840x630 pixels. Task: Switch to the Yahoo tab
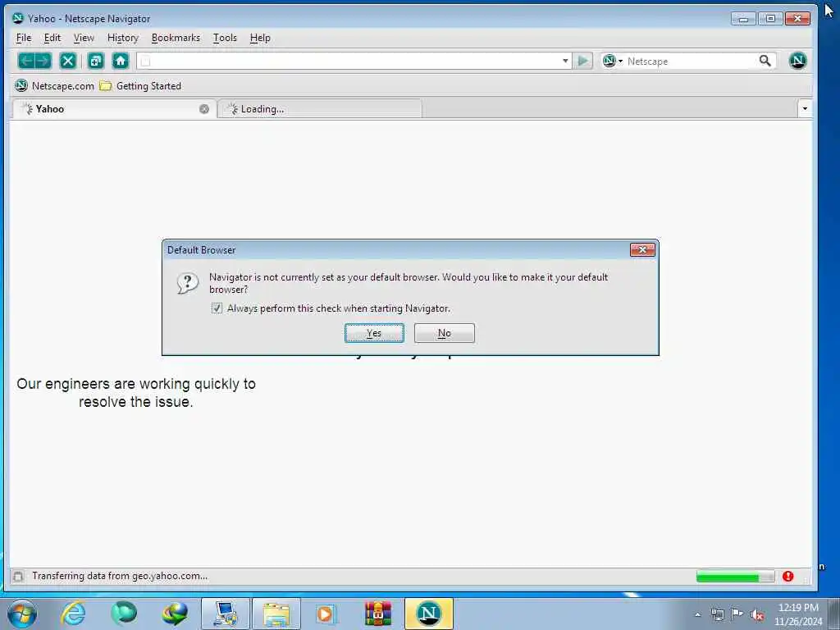(x=114, y=109)
